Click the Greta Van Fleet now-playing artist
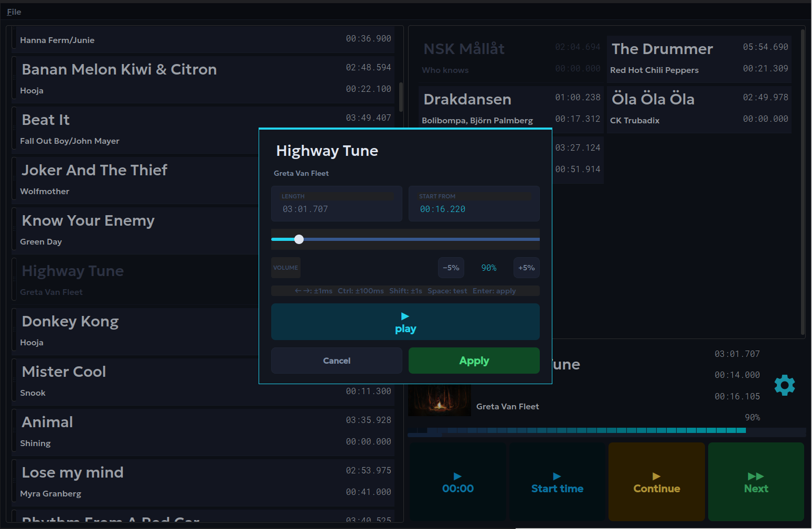The height and width of the screenshot is (529, 812). [507, 406]
